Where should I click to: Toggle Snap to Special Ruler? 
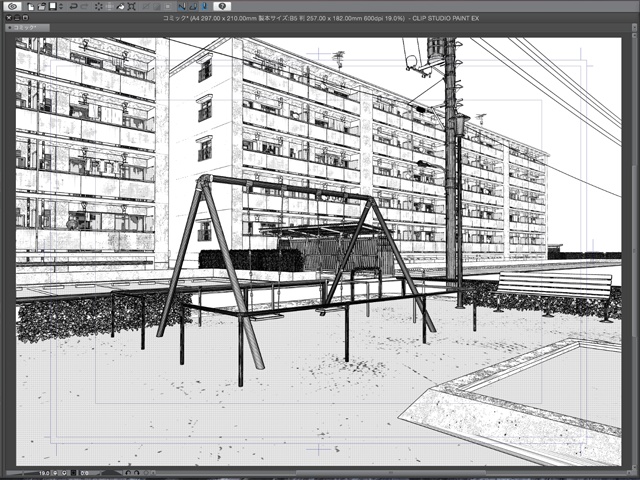click(193, 6)
